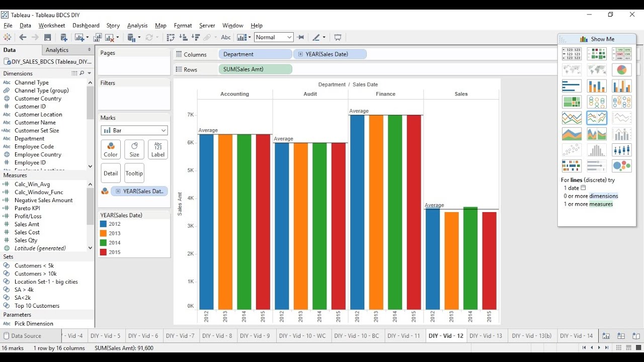This screenshot has width=644, height=362.
Task: Expand YEAR(Sales Date) pill on Marks card
Action: pos(118,191)
